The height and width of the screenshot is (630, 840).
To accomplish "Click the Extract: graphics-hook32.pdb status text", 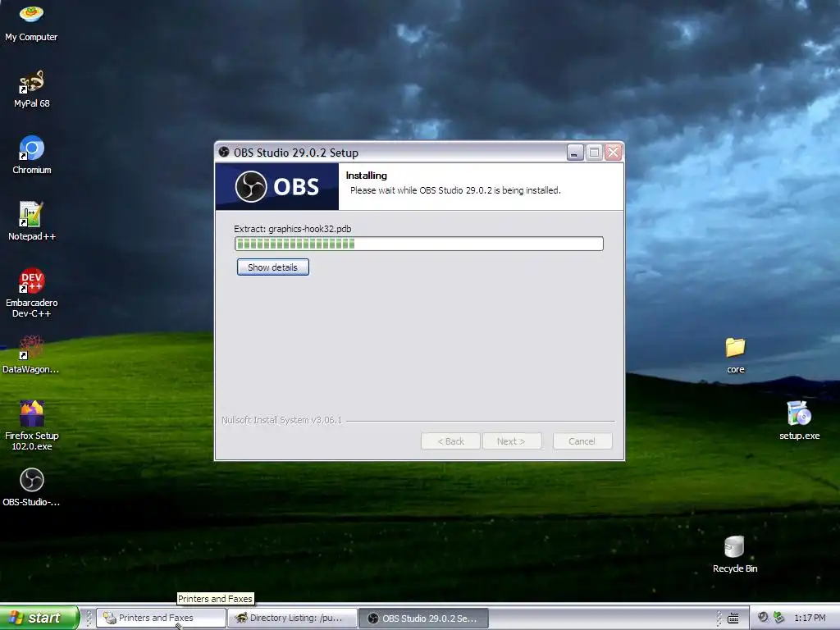I will pos(293,229).
